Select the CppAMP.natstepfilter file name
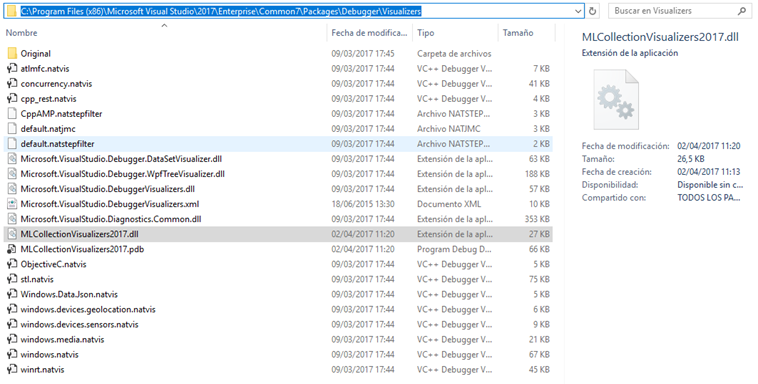This screenshot has width=758, height=384. pos(61,114)
